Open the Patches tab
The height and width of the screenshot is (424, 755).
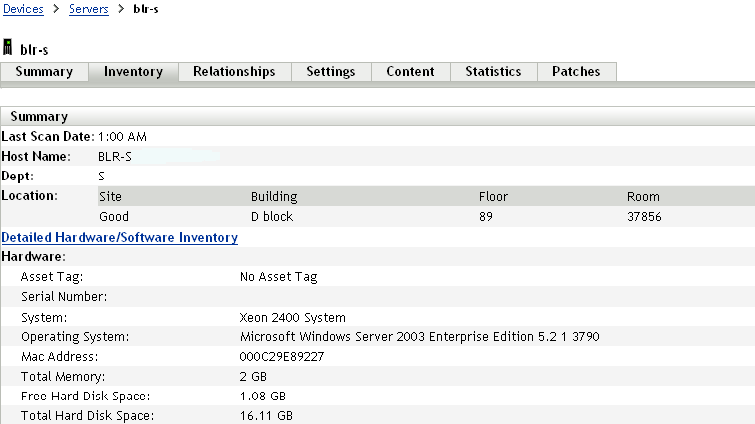pos(576,72)
